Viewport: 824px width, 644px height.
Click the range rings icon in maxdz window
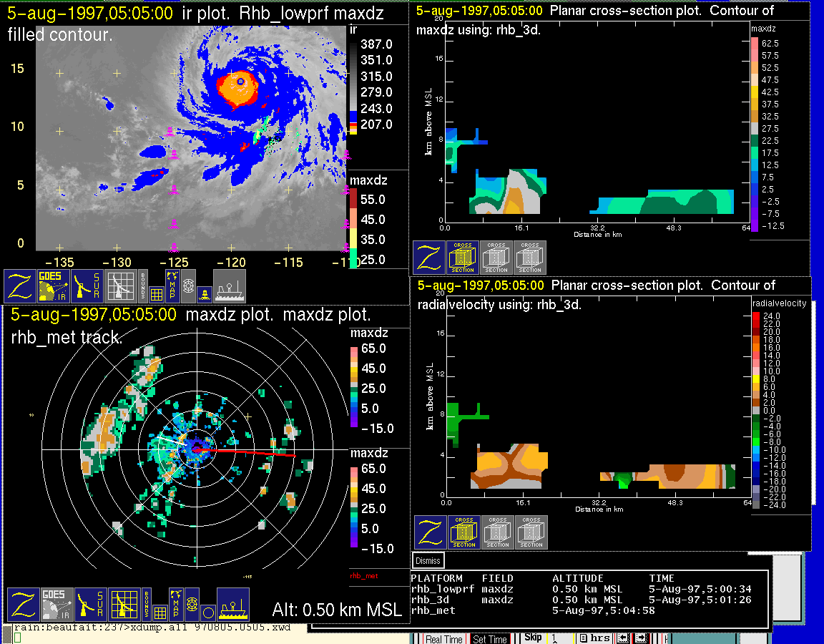191,605
